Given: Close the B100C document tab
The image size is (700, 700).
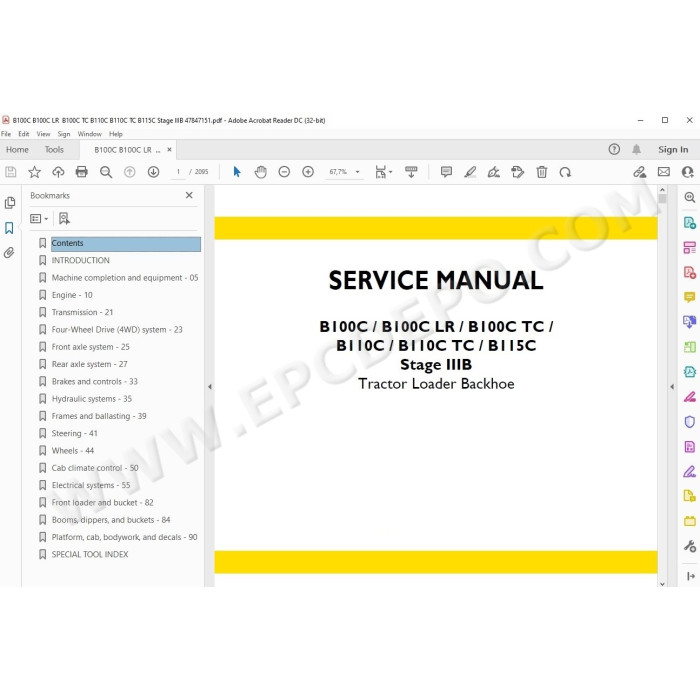Looking at the screenshot, I should pos(169,150).
